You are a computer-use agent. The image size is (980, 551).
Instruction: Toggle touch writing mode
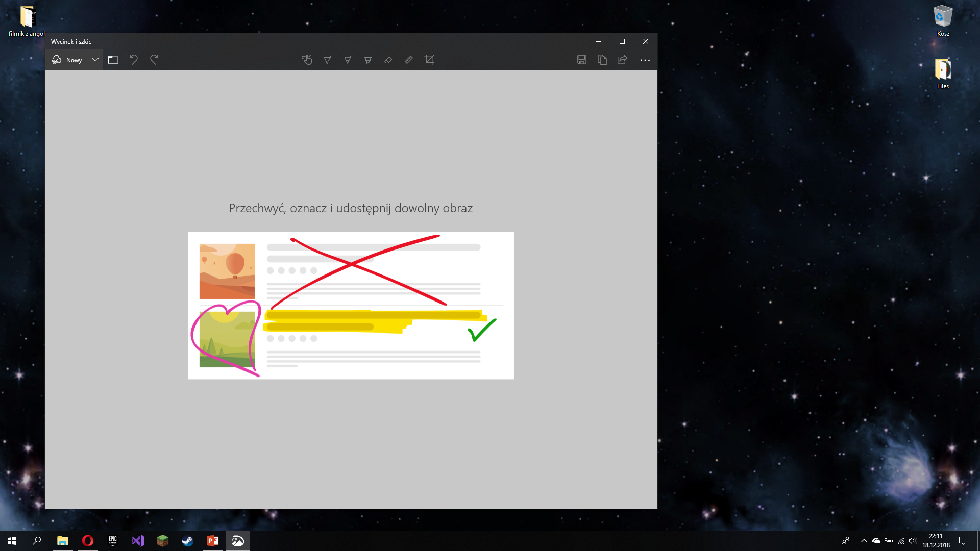(307, 60)
